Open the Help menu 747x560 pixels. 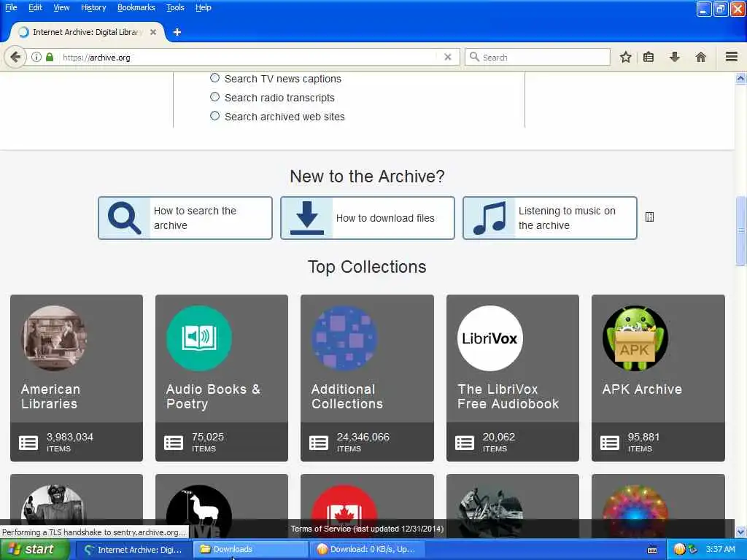204,7
